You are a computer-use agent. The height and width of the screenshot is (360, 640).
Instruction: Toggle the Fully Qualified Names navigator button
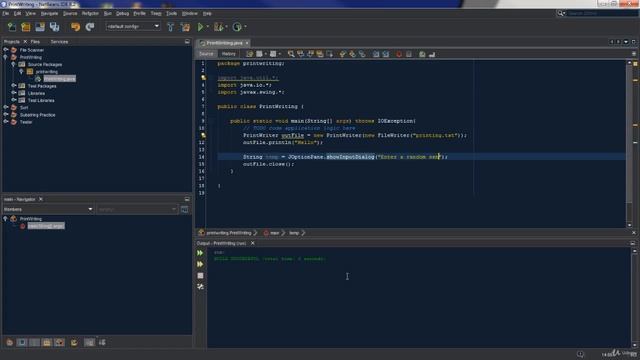pyautogui.click(x=74, y=342)
